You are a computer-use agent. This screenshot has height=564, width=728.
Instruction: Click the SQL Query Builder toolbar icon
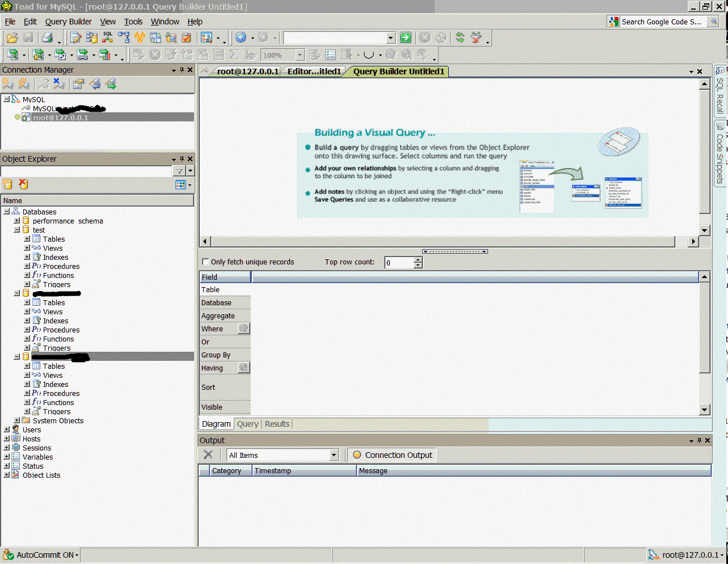107,37
